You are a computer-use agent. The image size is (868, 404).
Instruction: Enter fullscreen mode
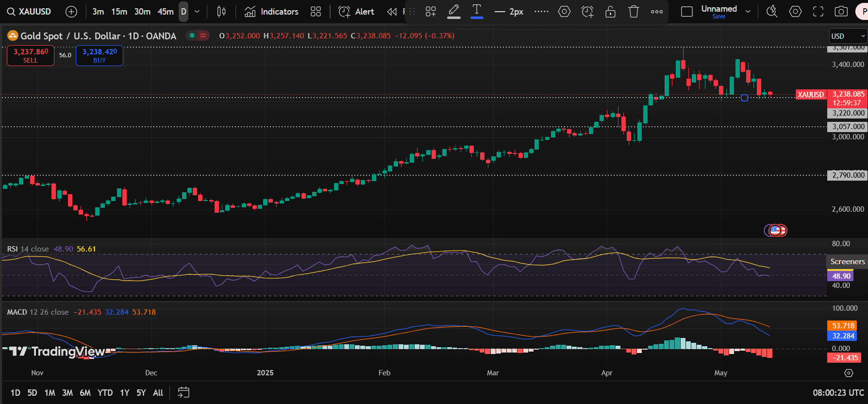(818, 12)
